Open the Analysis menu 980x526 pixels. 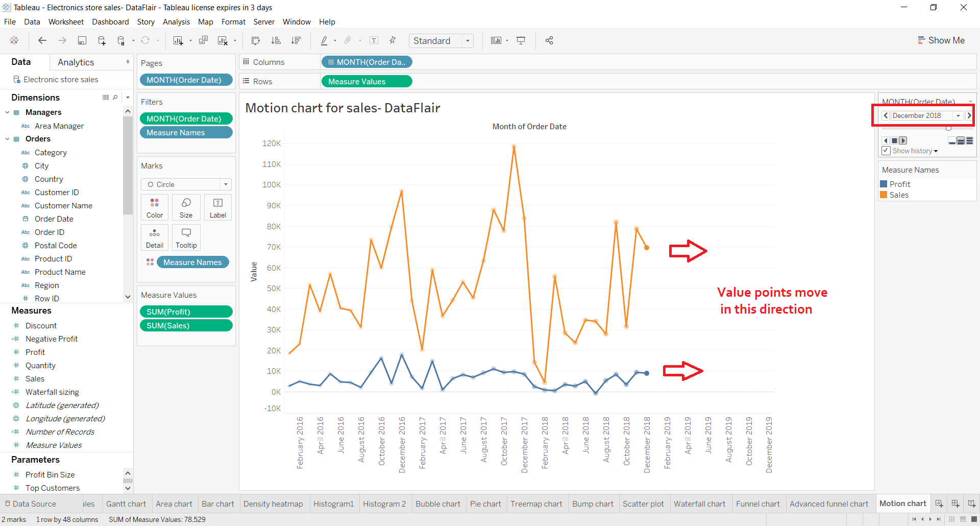tap(176, 22)
